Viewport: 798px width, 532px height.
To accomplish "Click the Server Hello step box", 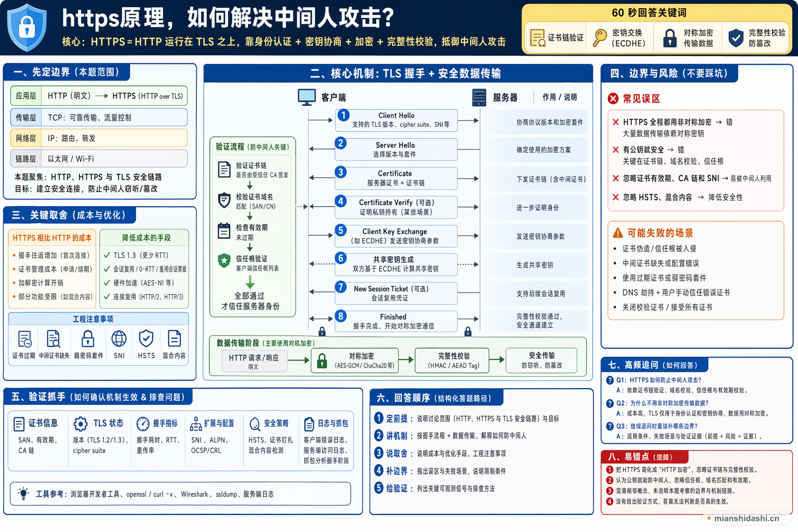I will point(396,150).
